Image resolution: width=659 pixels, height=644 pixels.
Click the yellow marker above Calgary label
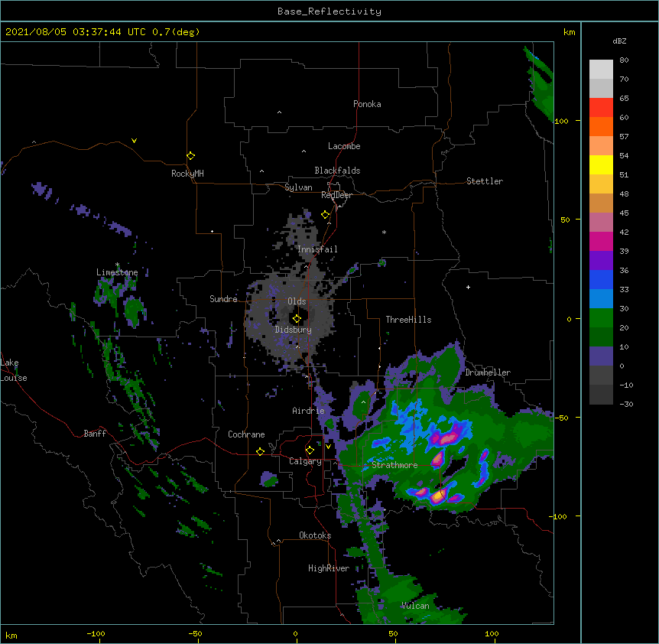pos(310,450)
